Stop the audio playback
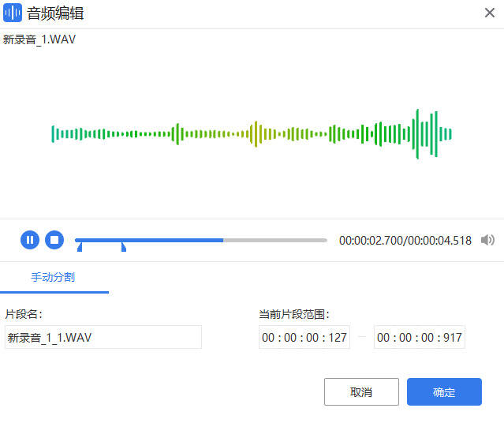Screen dimensions: 504x423 click(x=54, y=240)
